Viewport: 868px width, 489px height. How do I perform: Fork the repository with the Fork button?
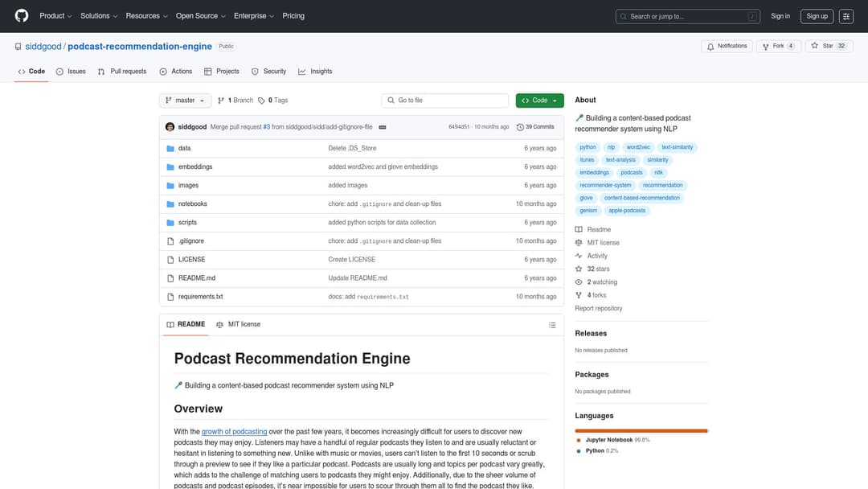pos(778,46)
